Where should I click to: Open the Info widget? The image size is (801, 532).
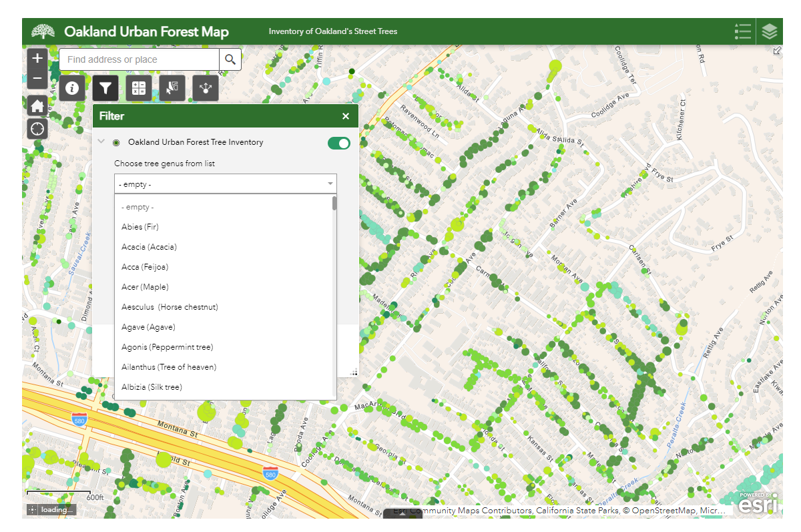coord(72,87)
